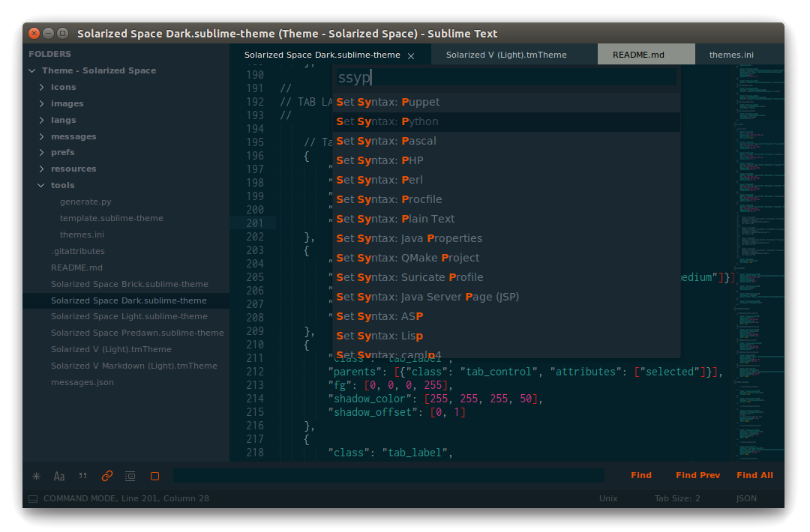
Task: Open README.md file in sidebar
Action: pyautogui.click(x=76, y=267)
